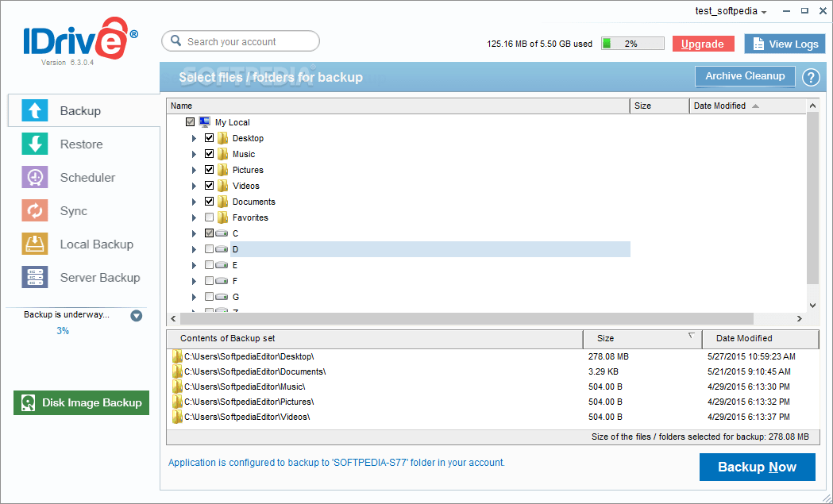
Task: Expand the backup progress details arrow
Action: point(137,316)
